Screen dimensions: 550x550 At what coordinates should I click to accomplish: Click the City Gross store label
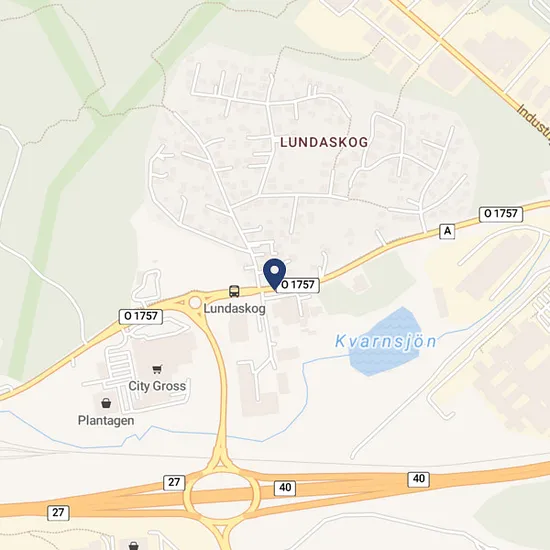[157, 386]
